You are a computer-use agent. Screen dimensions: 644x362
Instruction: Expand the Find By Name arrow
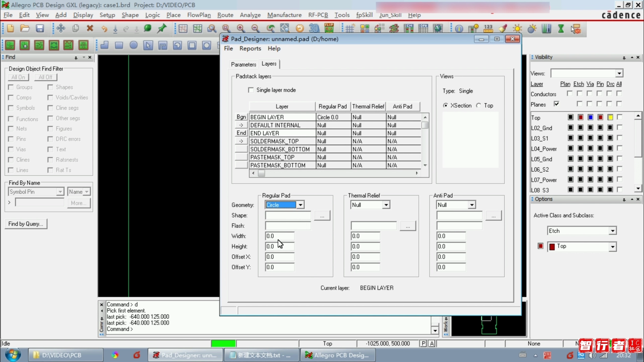(9, 202)
